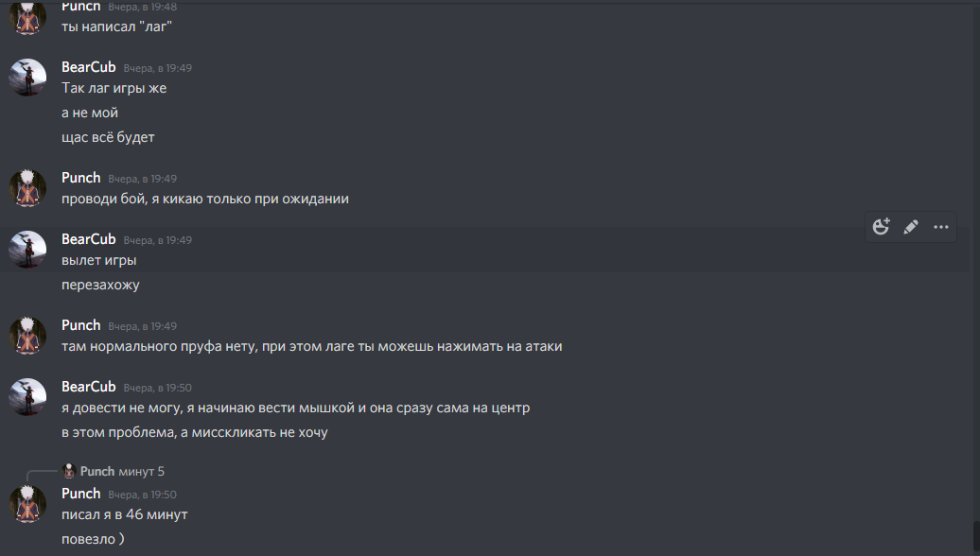Click the BearCub username above "вылет игры"
The image size is (980, 556).
(88, 239)
